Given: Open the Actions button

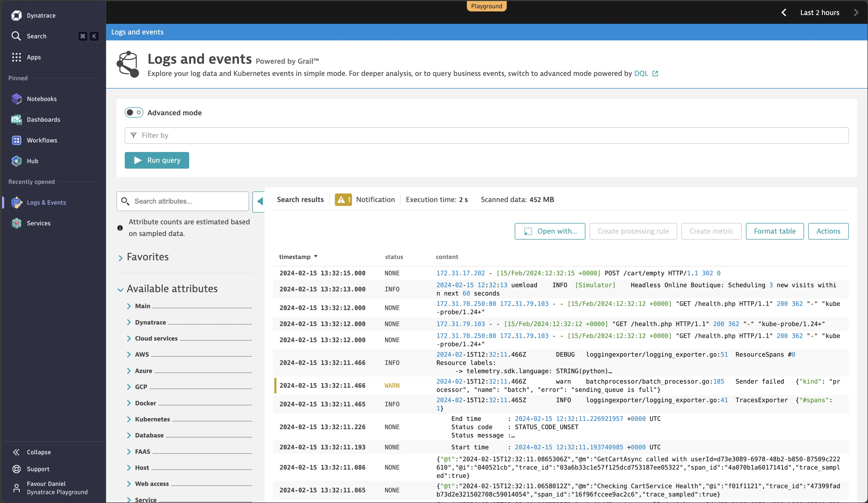Looking at the screenshot, I should tap(828, 231).
